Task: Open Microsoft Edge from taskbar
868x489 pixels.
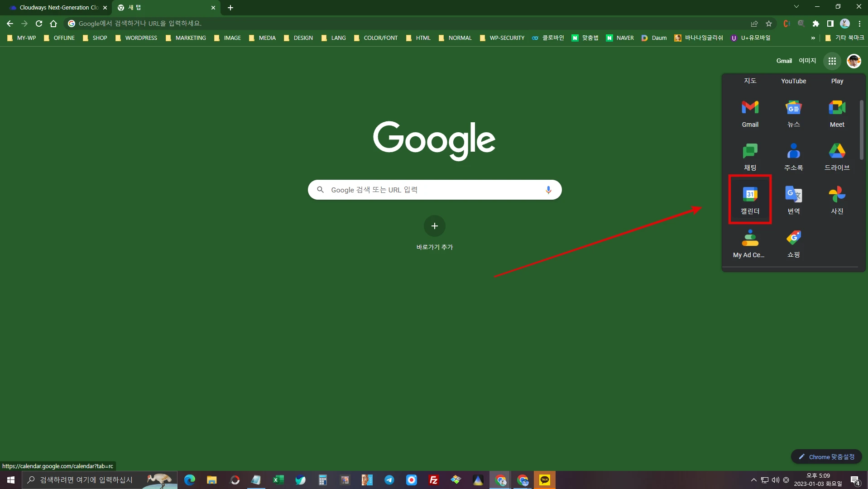Action: (189, 480)
